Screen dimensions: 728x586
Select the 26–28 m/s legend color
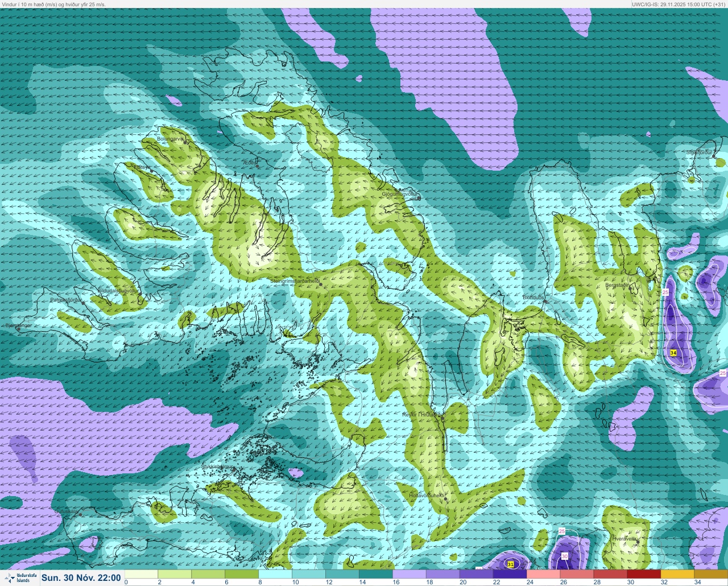click(x=577, y=574)
